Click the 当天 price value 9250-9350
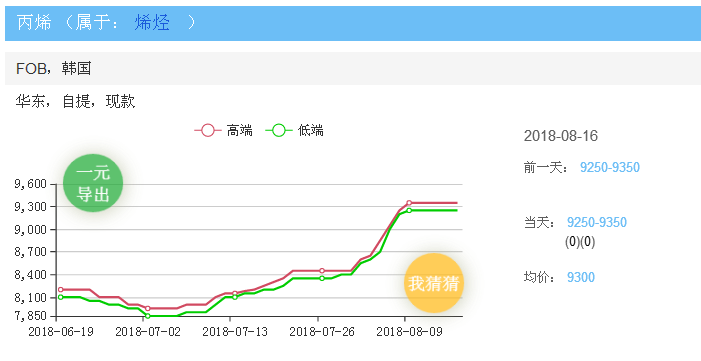Screen dimensions: 701x361 (x=597, y=222)
